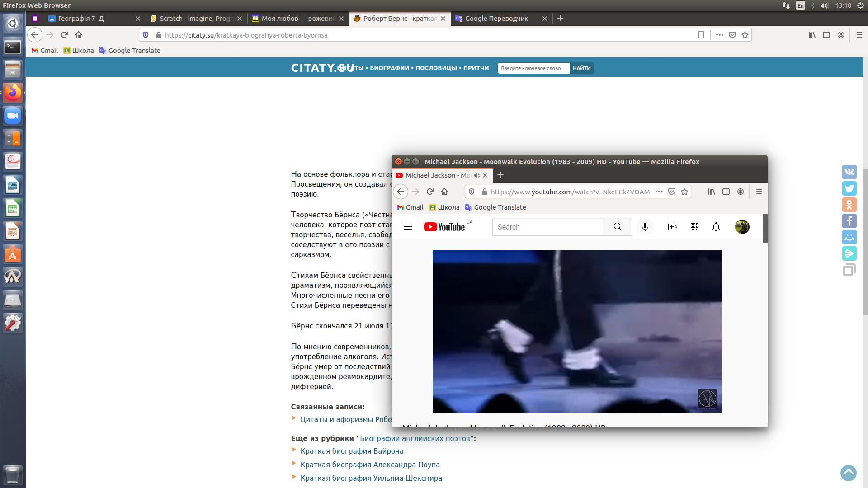The width and height of the screenshot is (868, 488).
Task: Click YouTube voice search microphone icon
Action: [645, 227]
